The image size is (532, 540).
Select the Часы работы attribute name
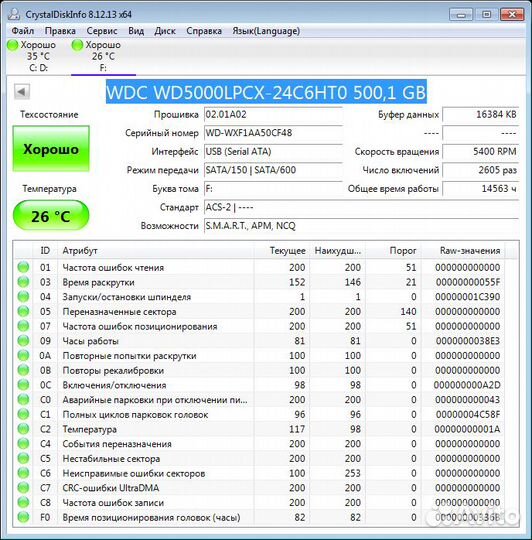pos(91,341)
